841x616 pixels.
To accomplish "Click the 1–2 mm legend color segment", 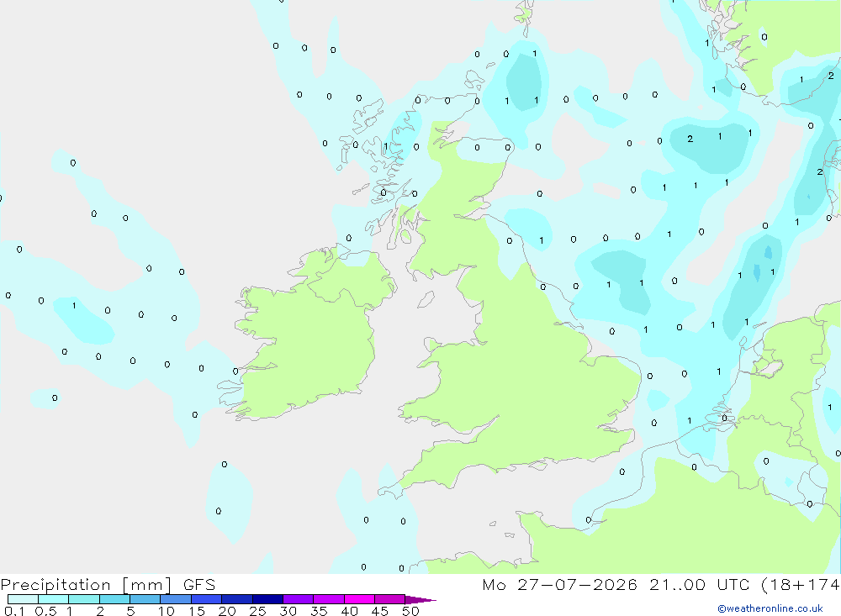I will tap(84, 599).
